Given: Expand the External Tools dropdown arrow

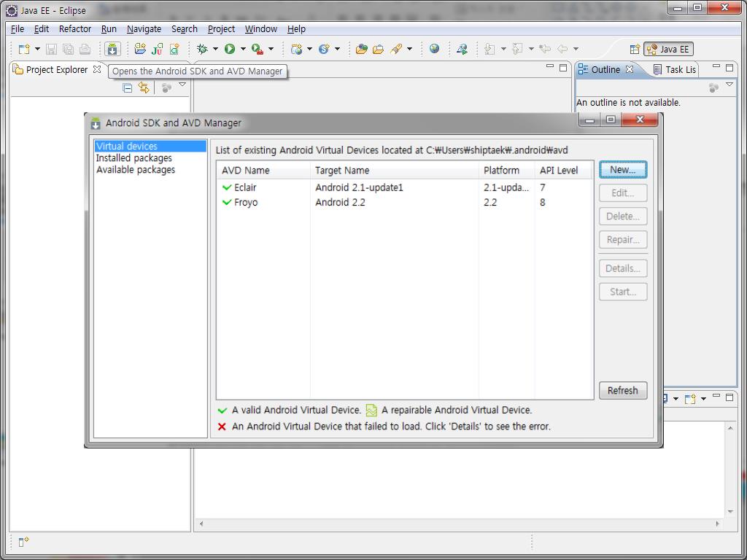Looking at the screenshot, I should pos(271,49).
